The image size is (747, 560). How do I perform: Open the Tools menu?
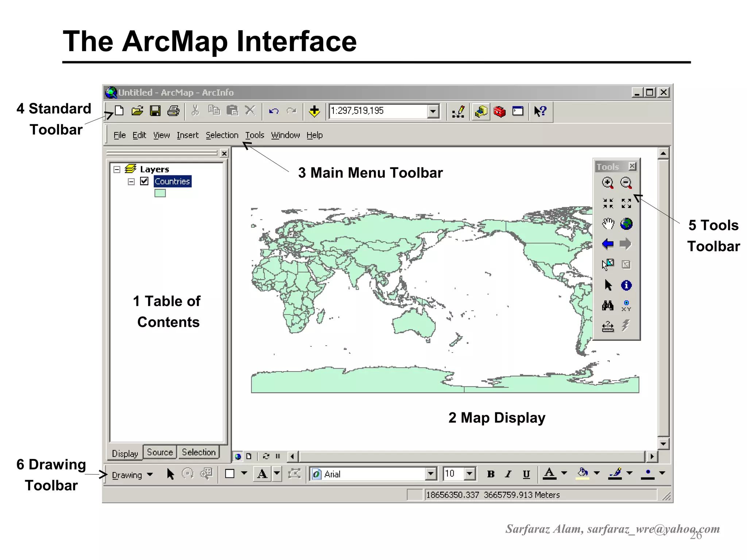(255, 135)
